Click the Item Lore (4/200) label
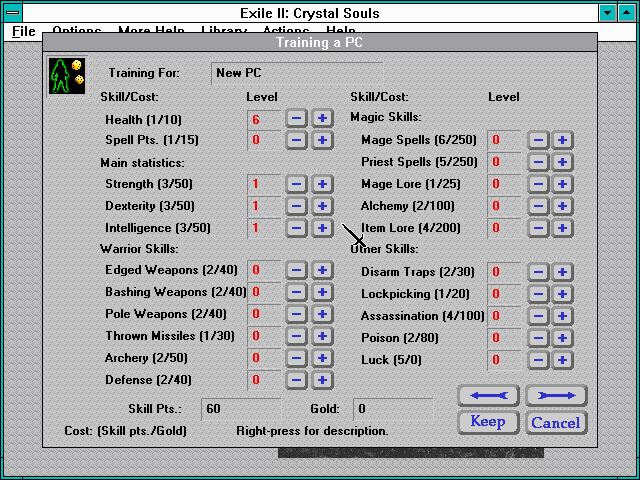Viewport: 640px width, 480px height. coord(411,228)
